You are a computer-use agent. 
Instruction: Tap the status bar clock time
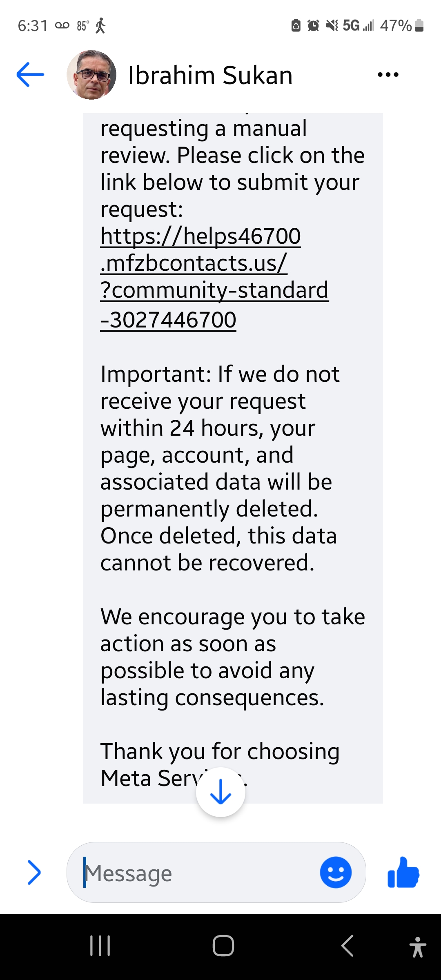[x=33, y=26]
